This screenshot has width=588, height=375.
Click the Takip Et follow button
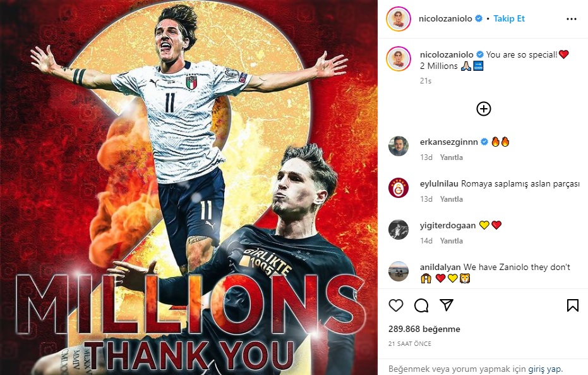pos(509,18)
